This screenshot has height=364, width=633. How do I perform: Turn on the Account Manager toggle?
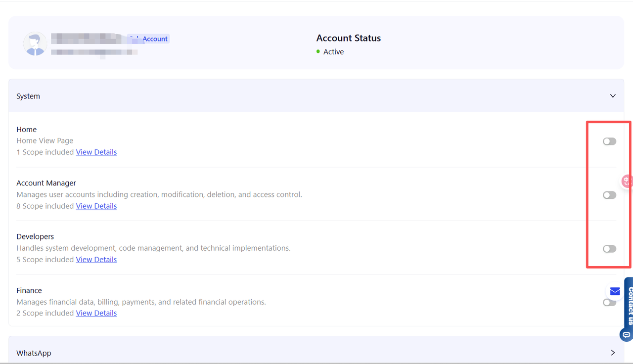point(609,195)
